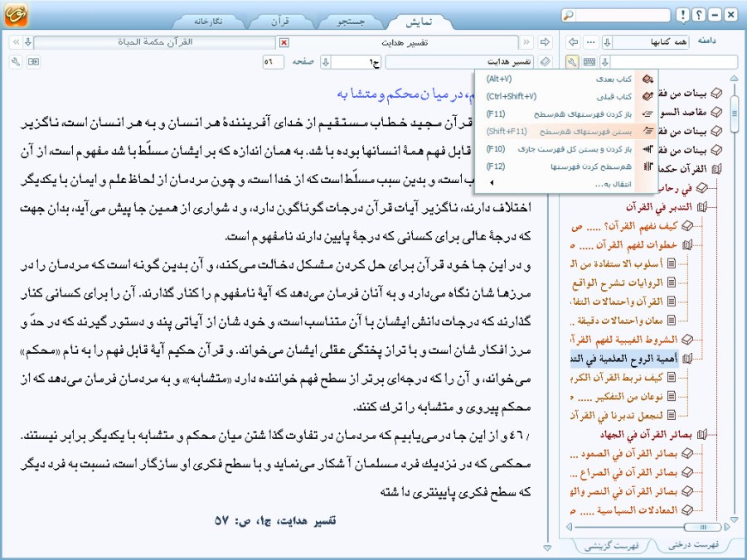Click the double chevron at far left tab bar
Screen dimensions: 747x560
16,42
